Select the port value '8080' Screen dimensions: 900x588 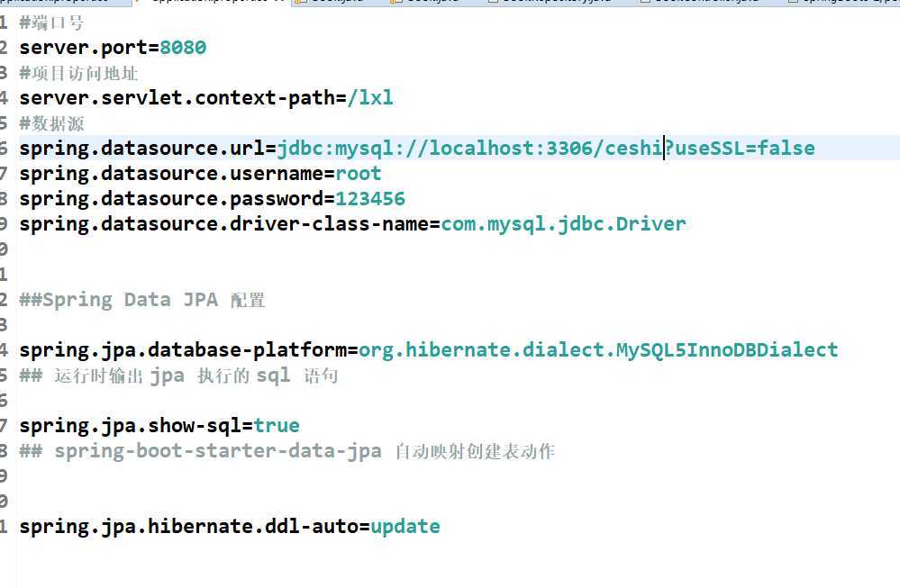183,48
